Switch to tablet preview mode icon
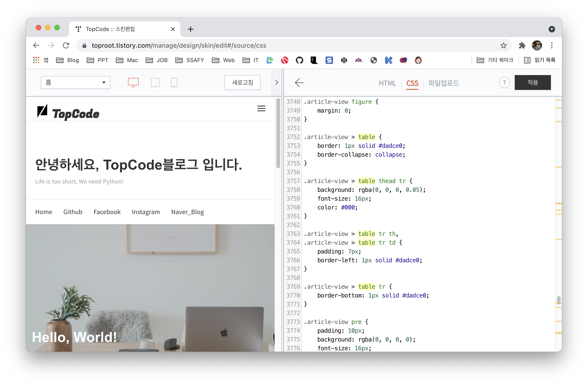Image resolution: width=588 pixels, height=386 pixels. (155, 82)
